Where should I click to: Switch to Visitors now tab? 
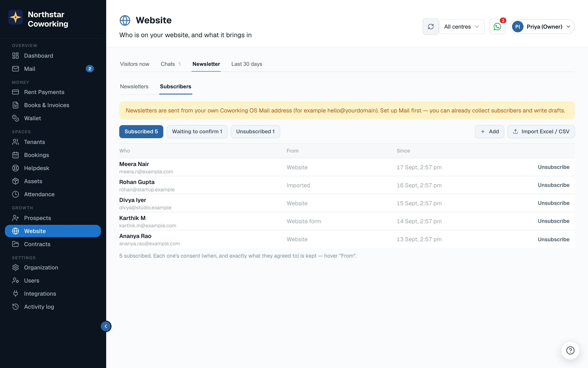tap(135, 64)
